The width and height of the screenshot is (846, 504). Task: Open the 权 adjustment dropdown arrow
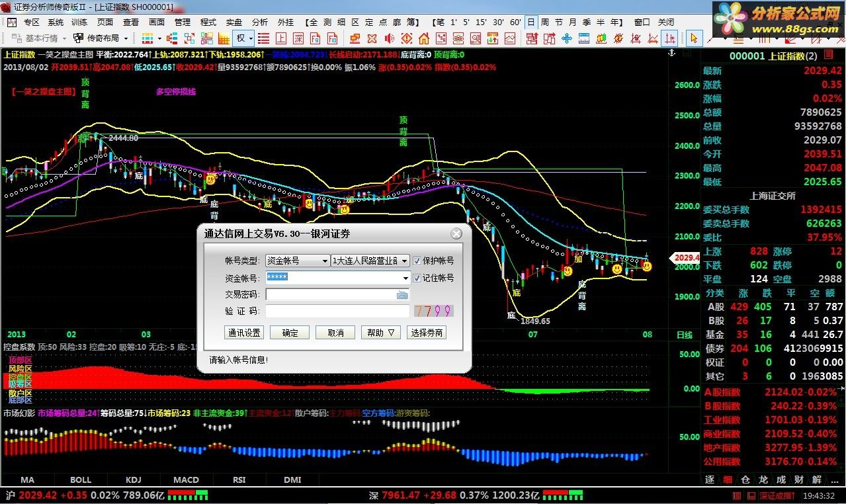tap(251, 38)
